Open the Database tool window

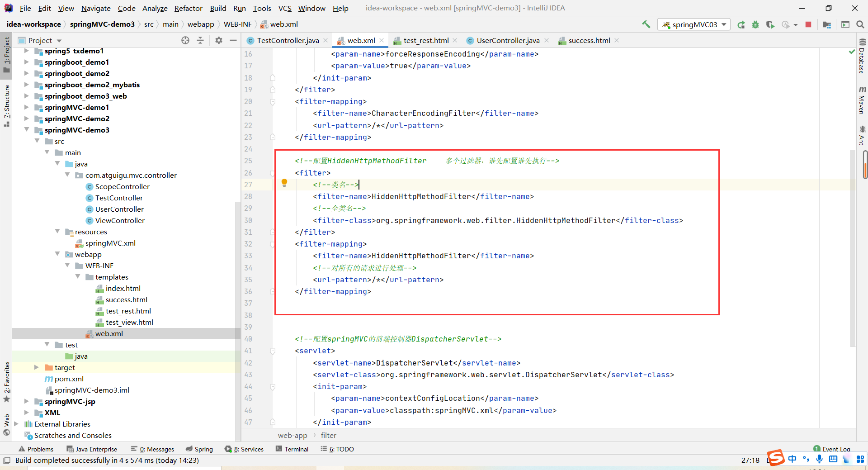point(862,56)
